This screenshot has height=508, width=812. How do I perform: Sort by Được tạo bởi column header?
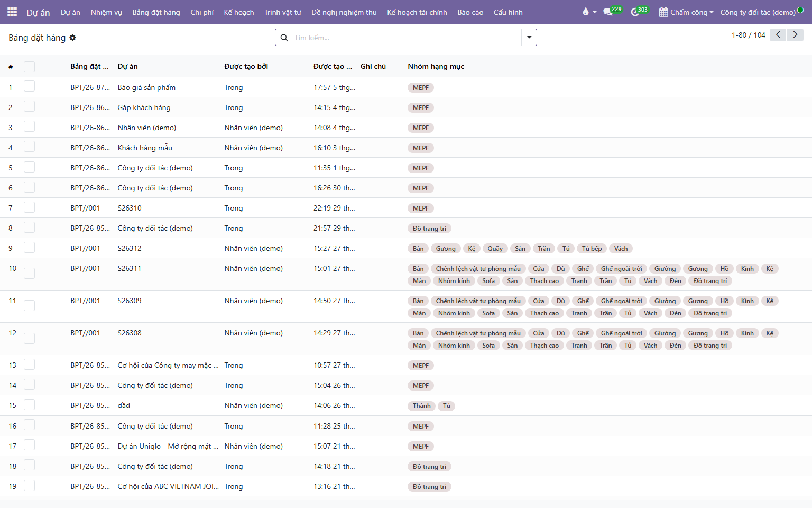[246, 66]
